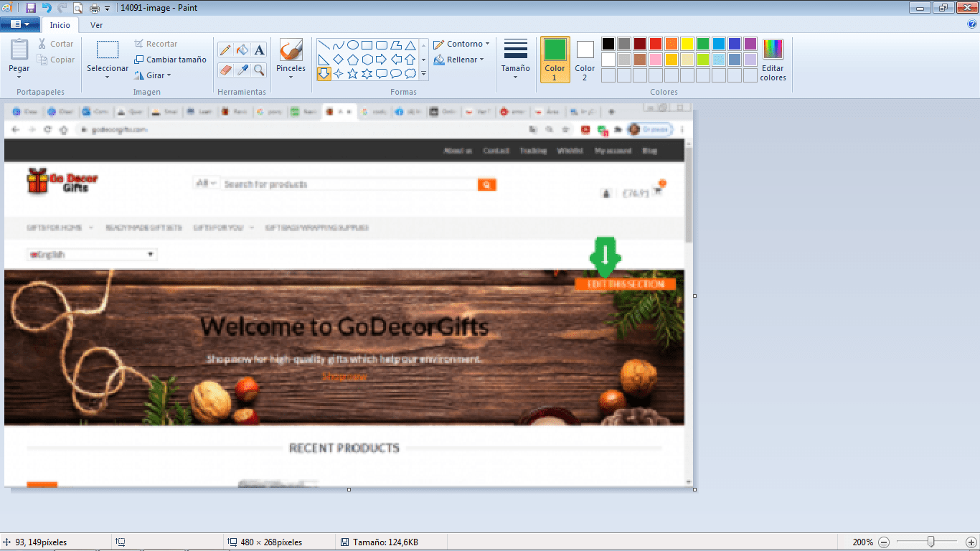The image size is (980, 551).
Task: Pick the red color swatch
Action: click(x=656, y=44)
